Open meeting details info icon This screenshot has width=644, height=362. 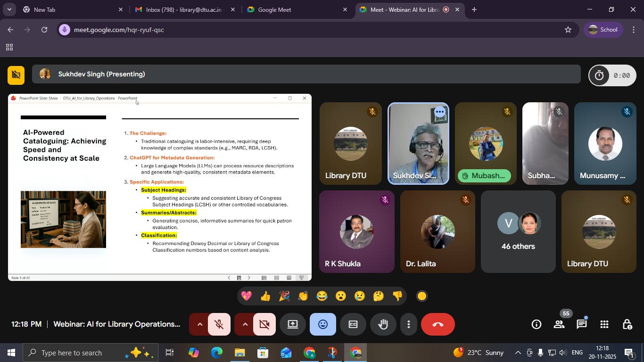537,324
